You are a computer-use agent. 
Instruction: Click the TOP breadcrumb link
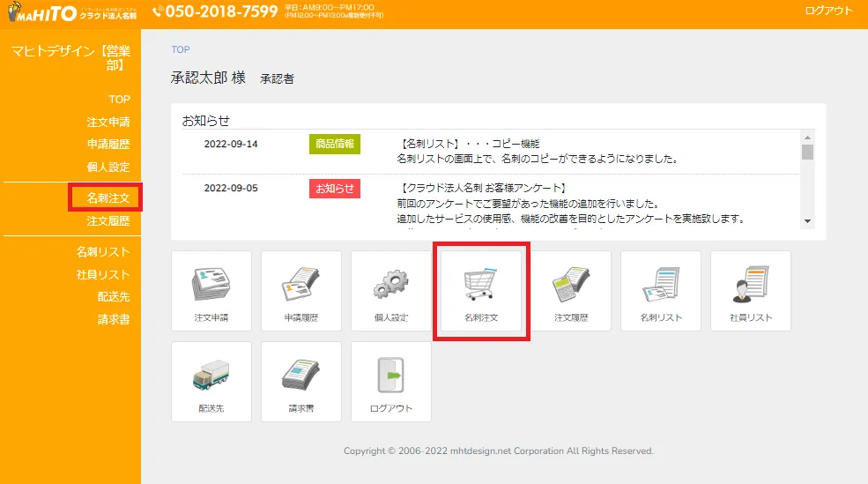(x=181, y=49)
